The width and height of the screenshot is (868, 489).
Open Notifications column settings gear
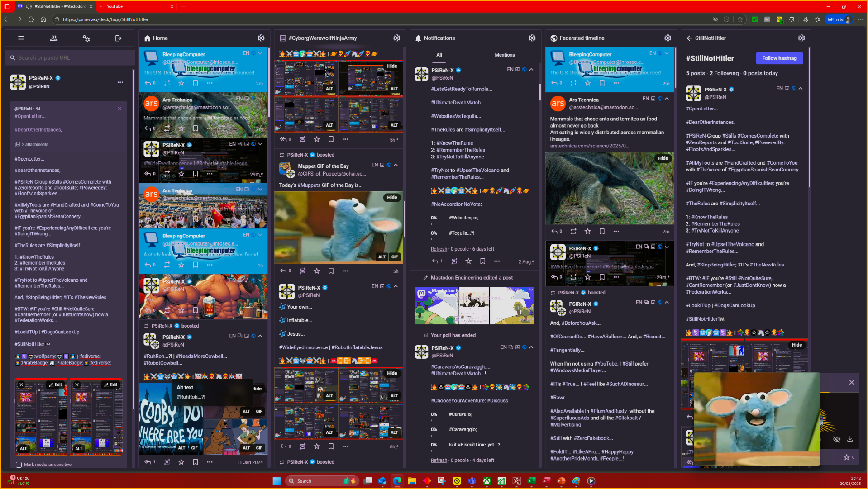coord(532,38)
